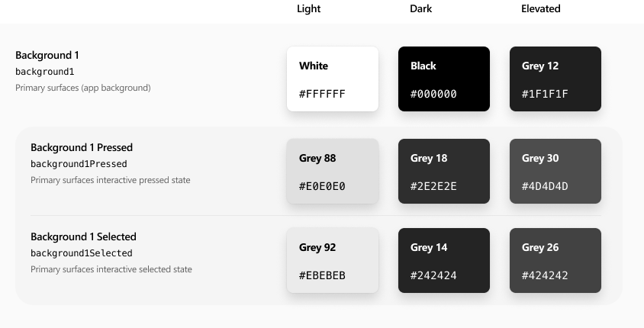Click the Elevated column header
Viewport: 644px width, 328px height.
[540, 8]
